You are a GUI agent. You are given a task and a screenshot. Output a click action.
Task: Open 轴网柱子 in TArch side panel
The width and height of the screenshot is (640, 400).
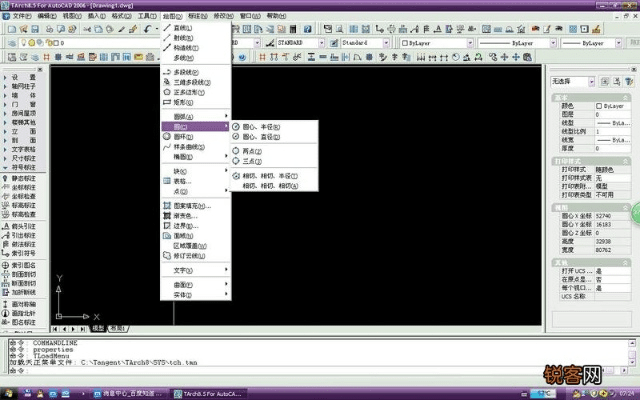tap(23, 85)
